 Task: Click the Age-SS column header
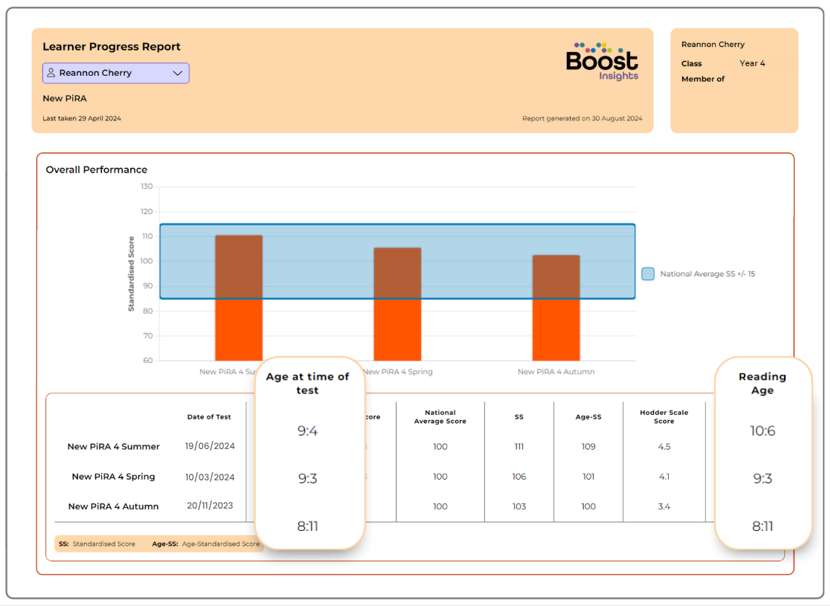[x=588, y=417]
